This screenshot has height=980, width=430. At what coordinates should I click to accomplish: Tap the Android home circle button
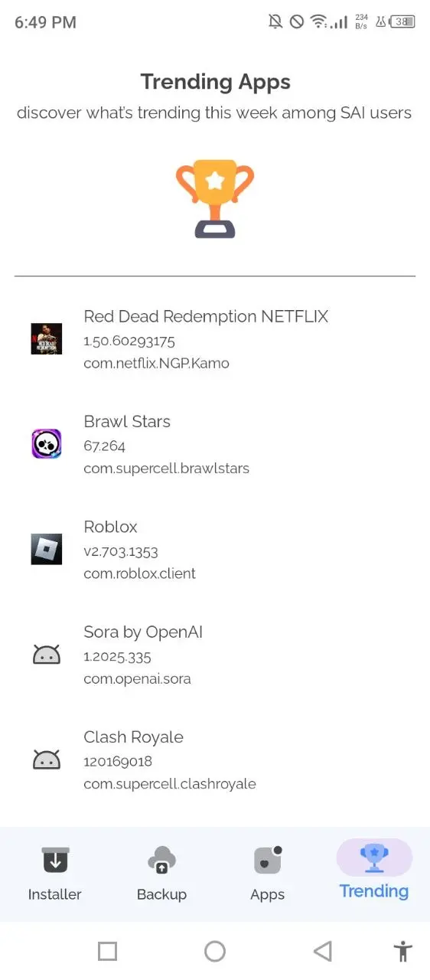[x=215, y=951]
